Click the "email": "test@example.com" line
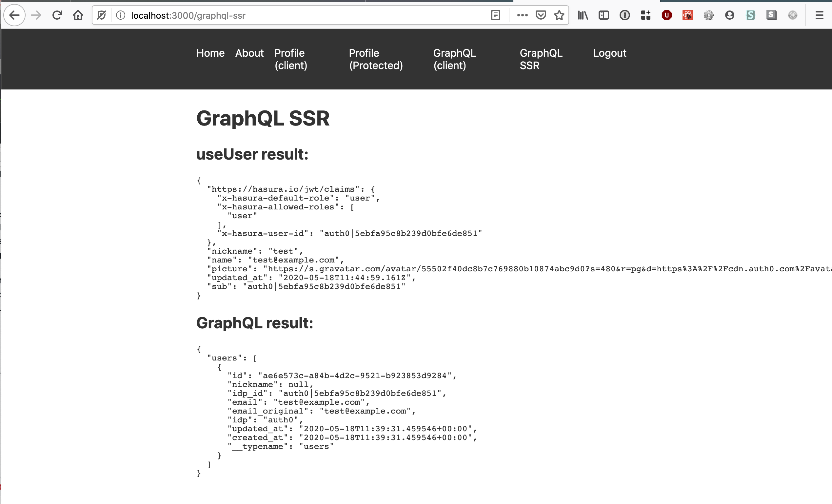 299,402
